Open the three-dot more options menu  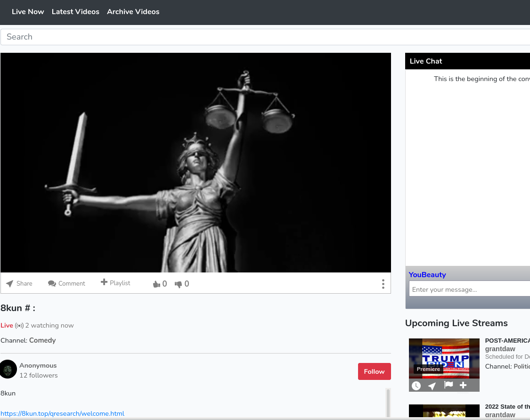pyautogui.click(x=383, y=284)
